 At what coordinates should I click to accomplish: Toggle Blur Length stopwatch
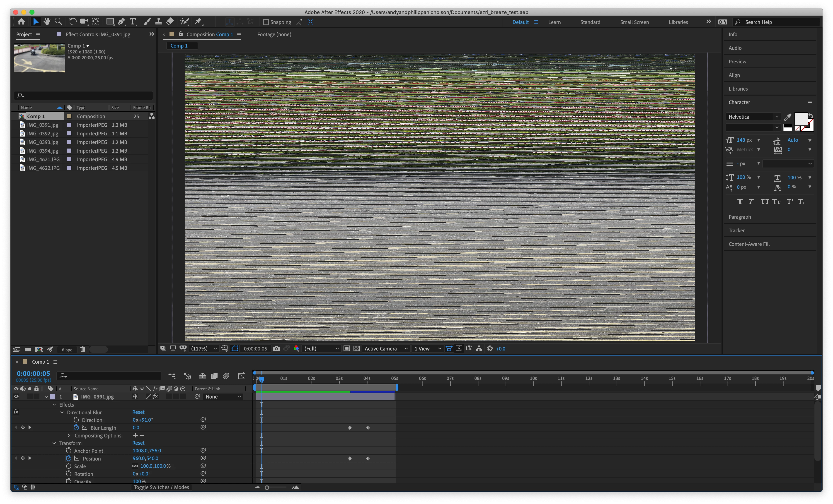[76, 428]
